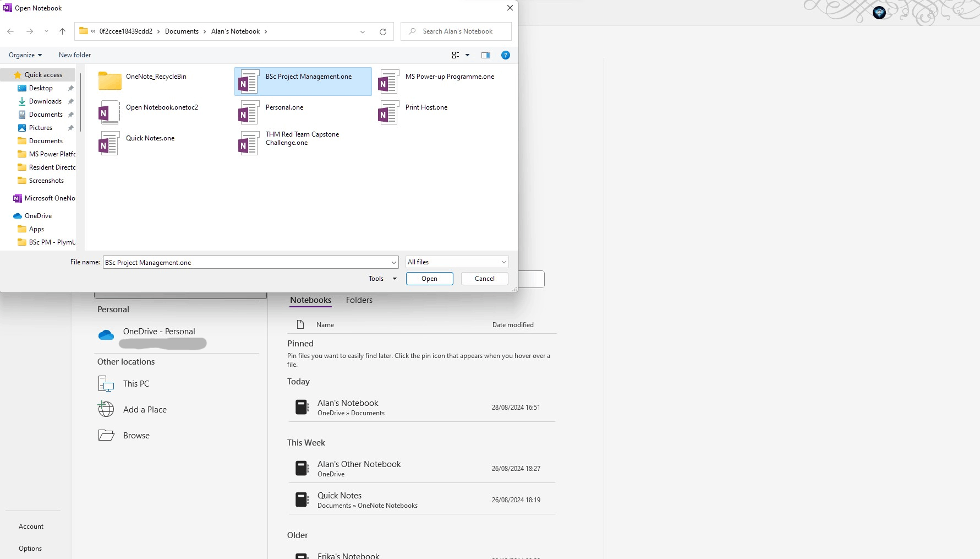Select Quick access in navigation pane
The width and height of the screenshot is (980, 559).
click(38, 75)
